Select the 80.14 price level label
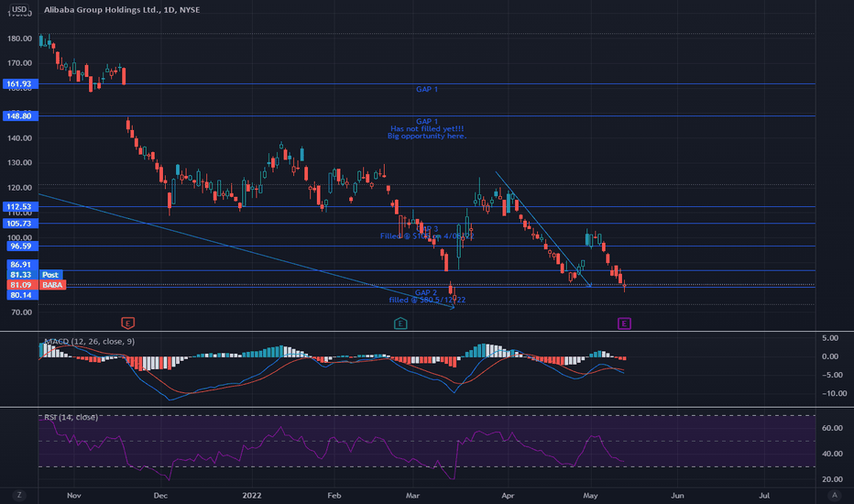The width and height of the screenshot is (854, 504). click(x=21, y=295)
